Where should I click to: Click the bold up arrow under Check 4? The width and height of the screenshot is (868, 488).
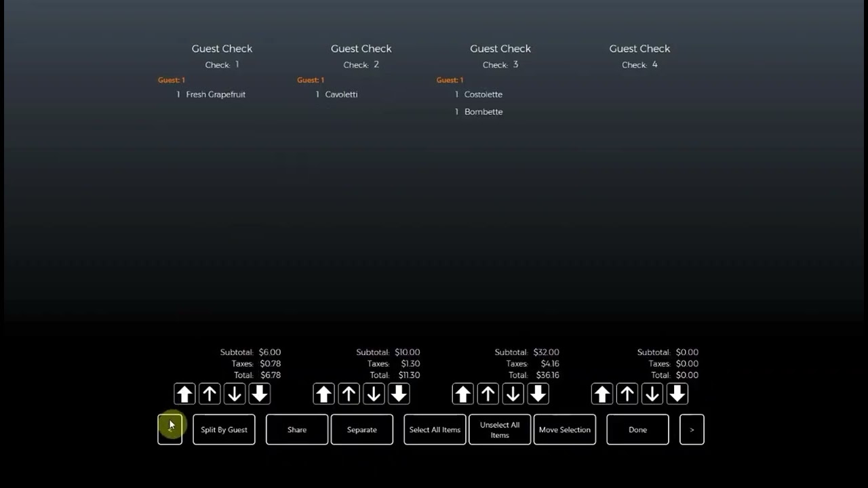coord(602,394)
